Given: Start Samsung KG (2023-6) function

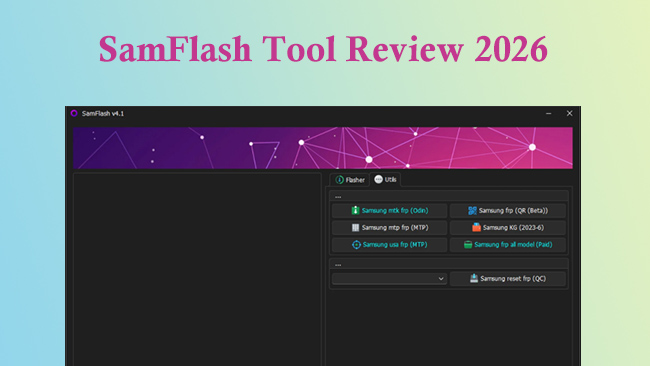Looking at the screenshot, I should pyautogui.click(x=508, y=228).
